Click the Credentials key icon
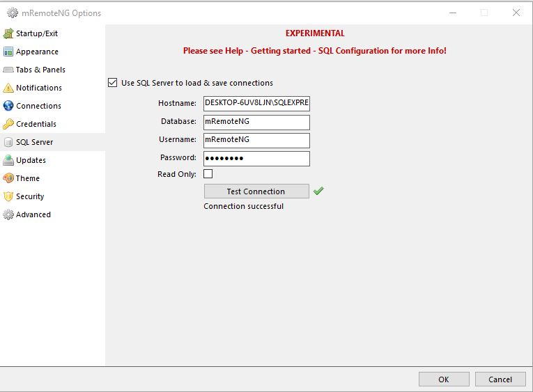This screenshot has width=533, height=392. click(8, 124)
